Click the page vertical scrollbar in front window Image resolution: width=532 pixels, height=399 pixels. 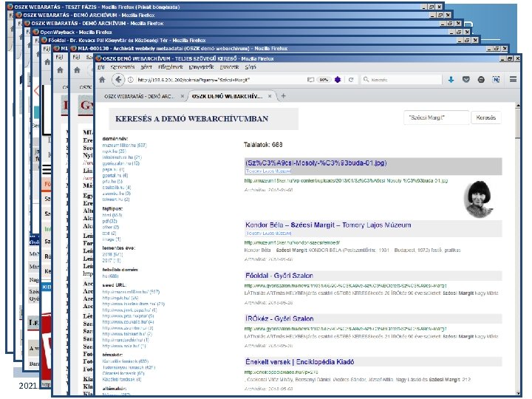[x=517, y=250]
